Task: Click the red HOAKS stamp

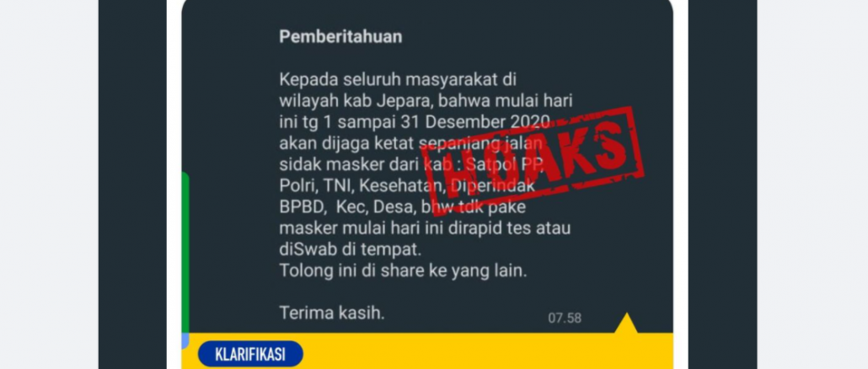Action: pyautogui.click(x=532, y=157)
